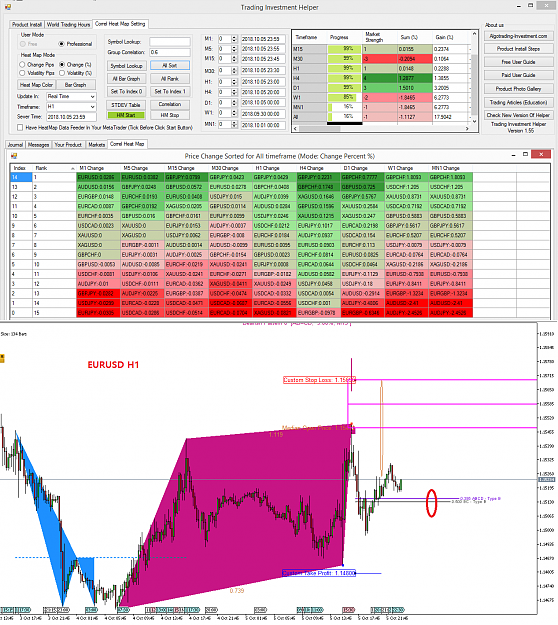Click Check New Version Of Helper

[x=519, y=115]
